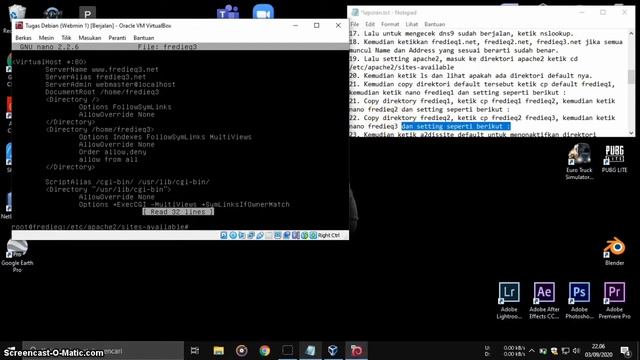
Task: Click the audio status icon in VirtualBox status bar
Action: pyautogui.click(x=242, y=235)
